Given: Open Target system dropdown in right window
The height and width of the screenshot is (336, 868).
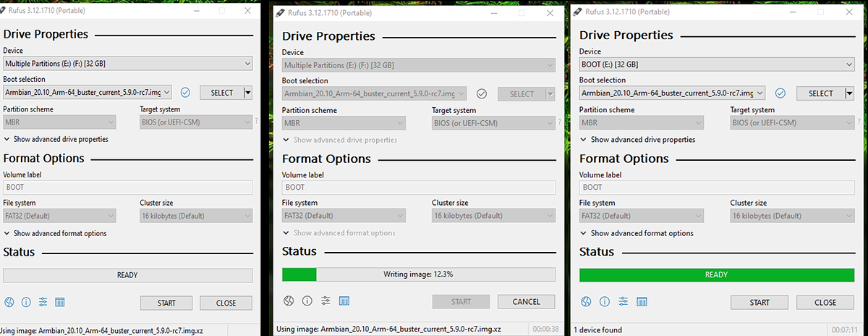Looking at the screenshot, I should point(792,122).
